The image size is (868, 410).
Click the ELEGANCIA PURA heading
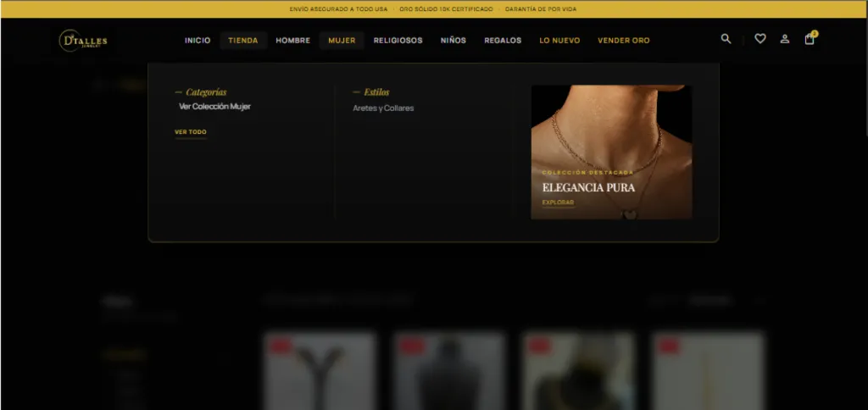pyautogui.click(x=588, y=187)
